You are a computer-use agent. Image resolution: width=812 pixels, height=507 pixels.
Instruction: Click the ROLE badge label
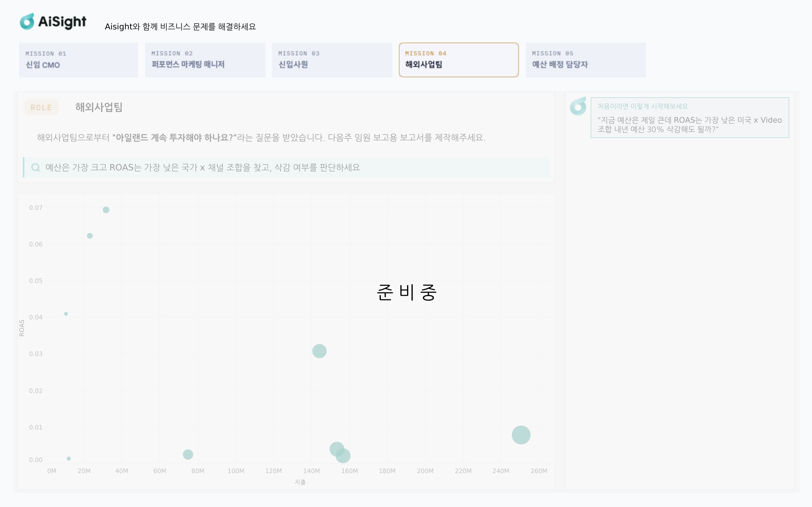click(41, 107)
